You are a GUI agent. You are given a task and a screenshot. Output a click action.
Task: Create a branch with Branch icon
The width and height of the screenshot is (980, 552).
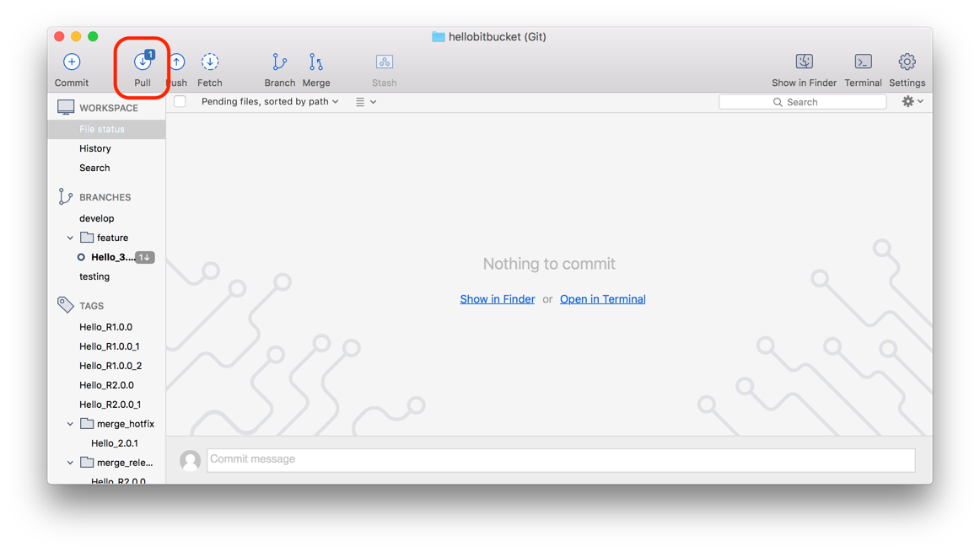click(x=279, y=62)
